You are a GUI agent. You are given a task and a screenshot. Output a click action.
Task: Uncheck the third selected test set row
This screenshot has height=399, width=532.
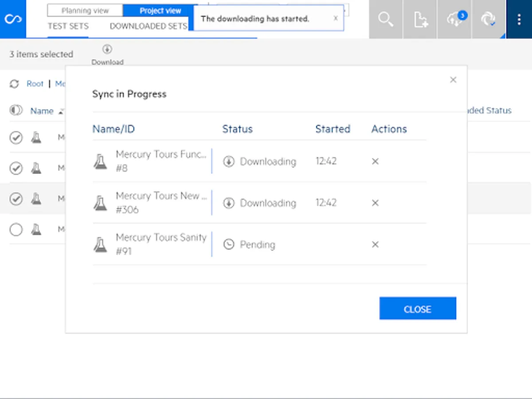click(16, 199)
